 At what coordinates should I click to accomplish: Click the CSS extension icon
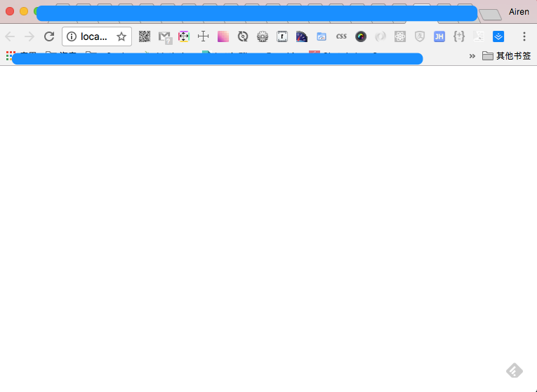coord(341,36)
